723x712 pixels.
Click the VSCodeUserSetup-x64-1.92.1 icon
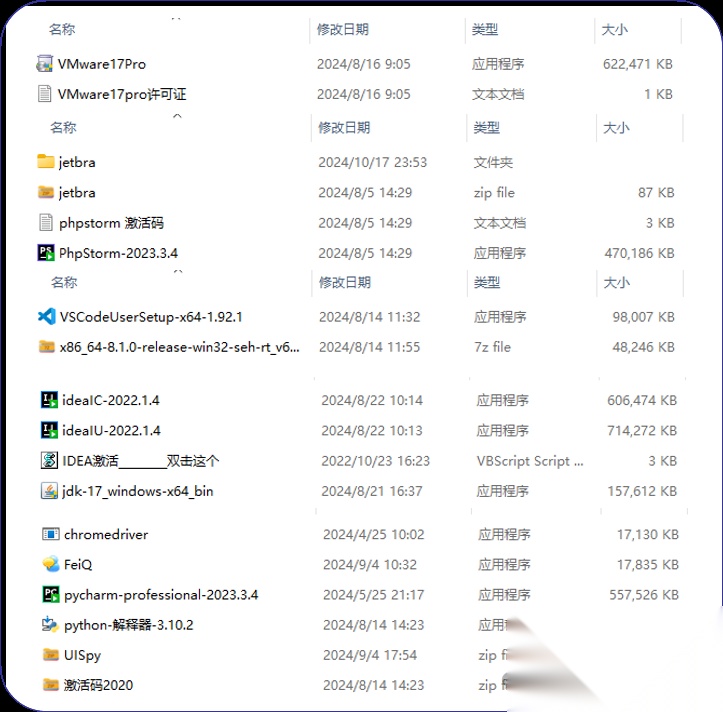point(47,316)
